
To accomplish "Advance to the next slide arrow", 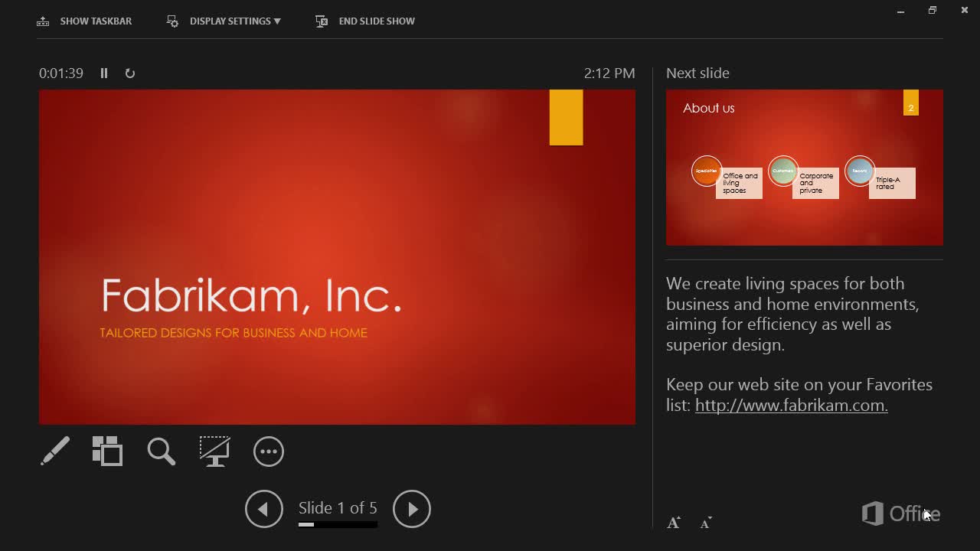I will pos(412,509).
